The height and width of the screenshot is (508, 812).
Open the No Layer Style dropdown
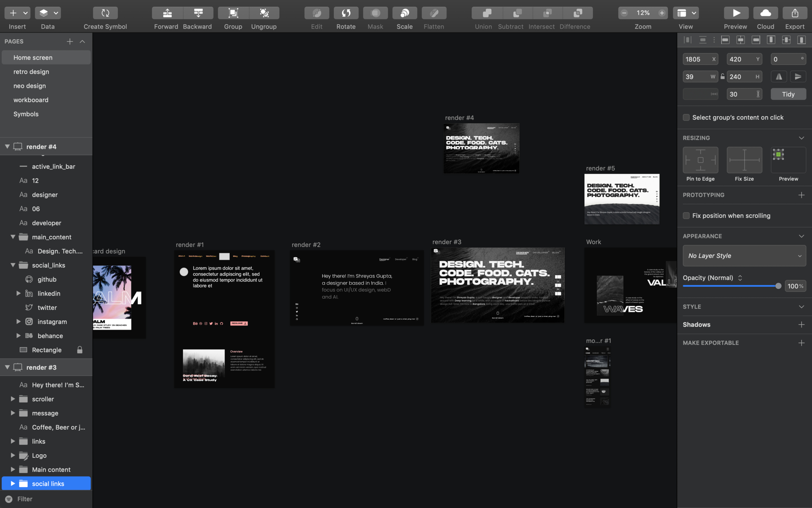[744, 256]
